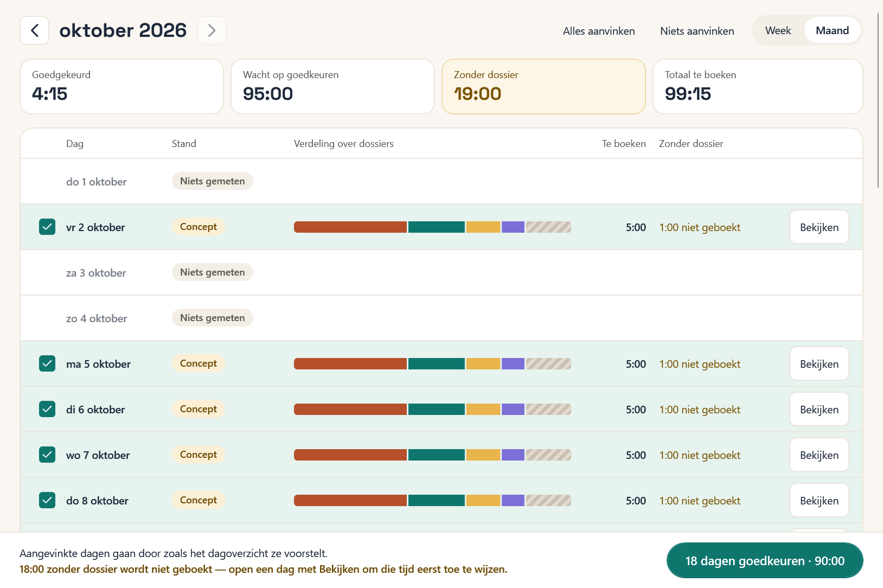Image resolution: width=883 pixels, height=588 pixels.
Task: Click Niets aanvinken
Action: 697,31
